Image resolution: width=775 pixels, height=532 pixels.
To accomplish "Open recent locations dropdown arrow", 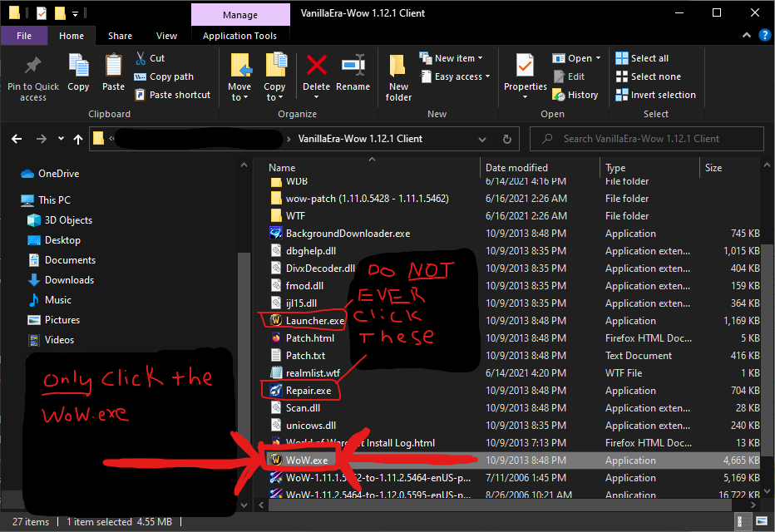I will coord(61,139).
